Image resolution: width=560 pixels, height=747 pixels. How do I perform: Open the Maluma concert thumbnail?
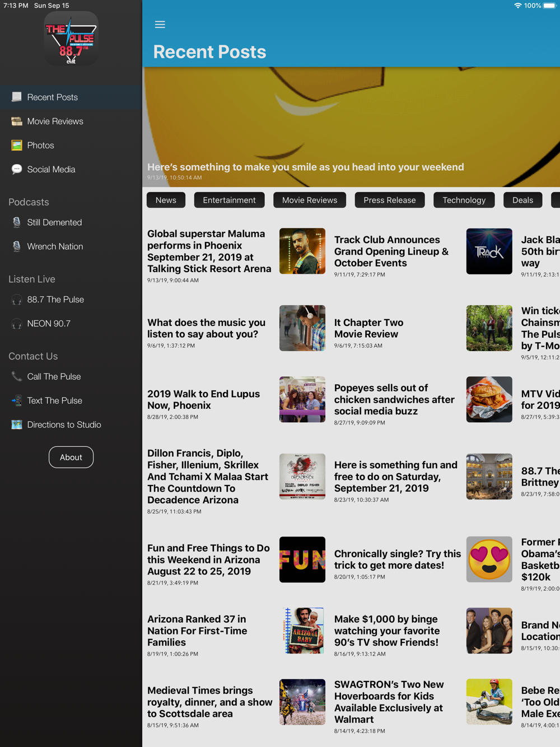pyautogui.click(x=302, y=251)
